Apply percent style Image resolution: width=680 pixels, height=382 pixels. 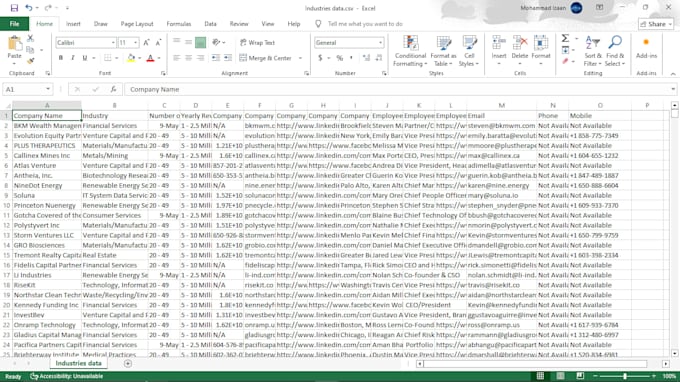(x=340, y=58)
